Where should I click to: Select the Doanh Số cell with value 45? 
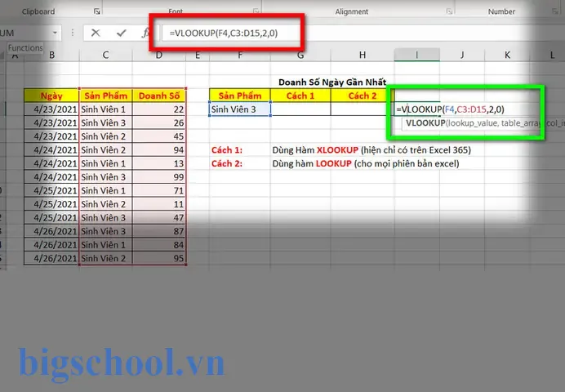[159, 136]
